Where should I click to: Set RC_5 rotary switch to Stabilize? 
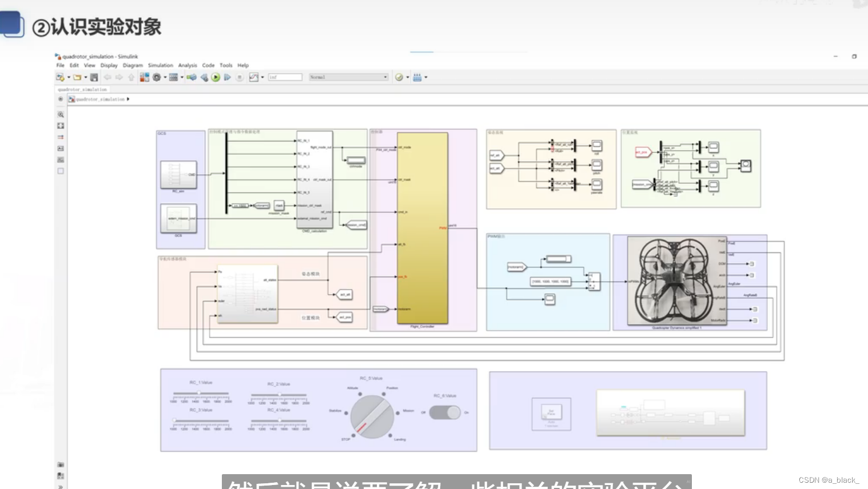click(346, 412)
